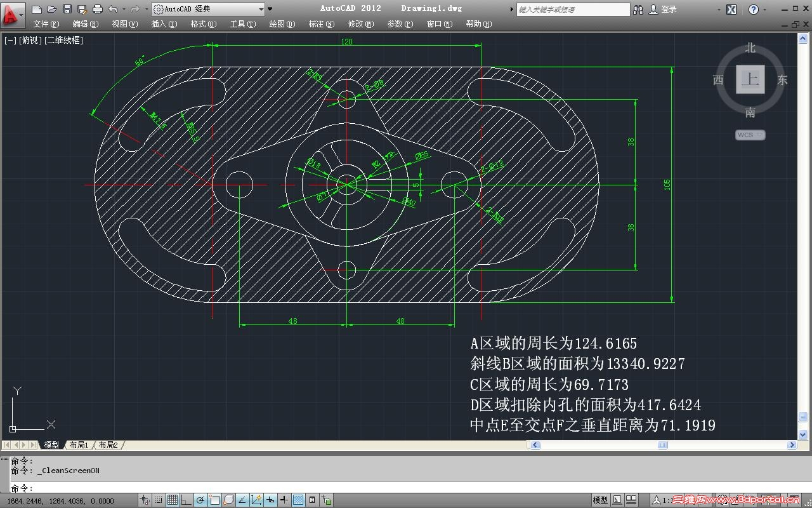Open the undo history dropdown arrow
Viewport: 812px width, 508px height.
(123, 9)
